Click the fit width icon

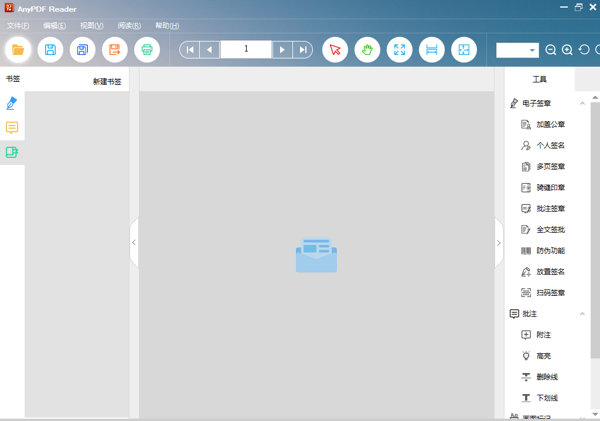pyautogui.click(x=431, y=50)
